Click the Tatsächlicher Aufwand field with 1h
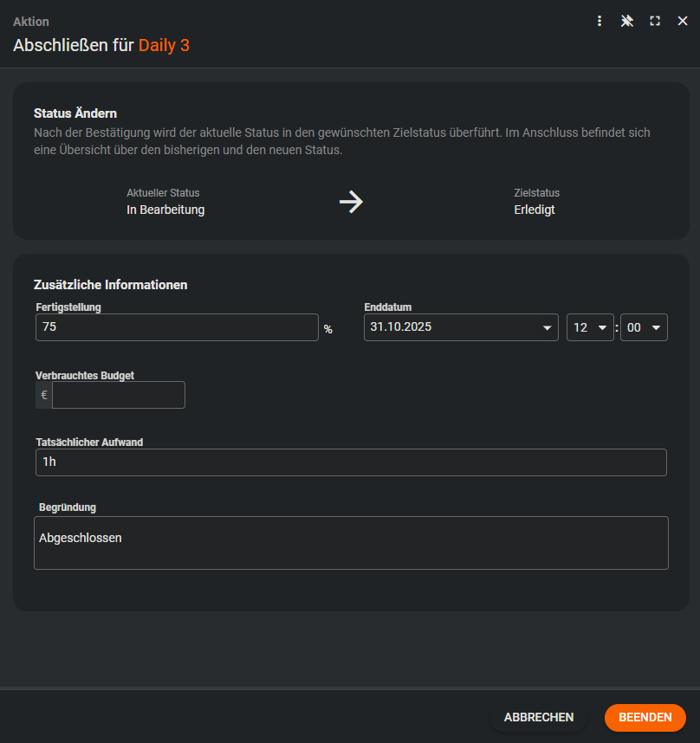700x743 pixels. click(351, 462)
